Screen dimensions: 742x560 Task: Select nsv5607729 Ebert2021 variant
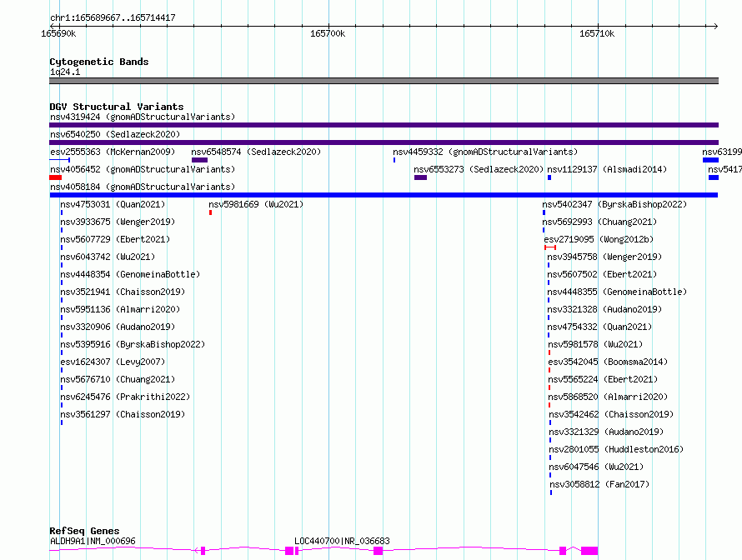click(115, 239)
